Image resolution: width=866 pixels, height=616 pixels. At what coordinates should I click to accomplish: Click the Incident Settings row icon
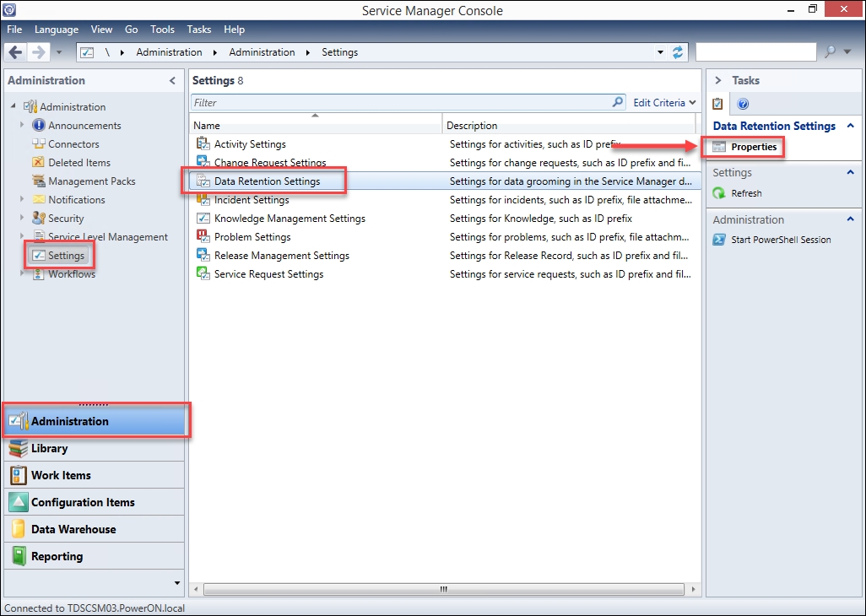203,200
